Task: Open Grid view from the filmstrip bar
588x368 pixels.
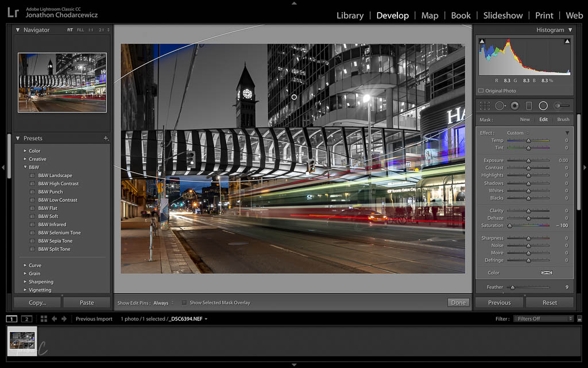Action: 44,319
